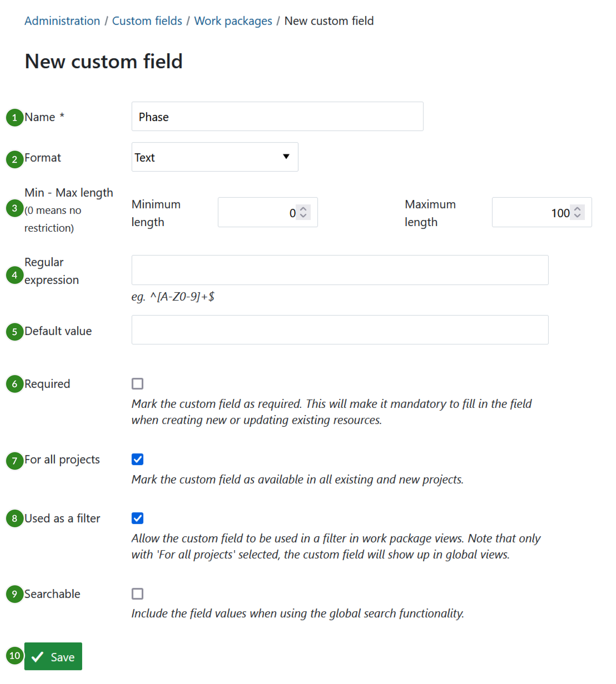Click the green number 1 badge beside Name

[15, 117]
